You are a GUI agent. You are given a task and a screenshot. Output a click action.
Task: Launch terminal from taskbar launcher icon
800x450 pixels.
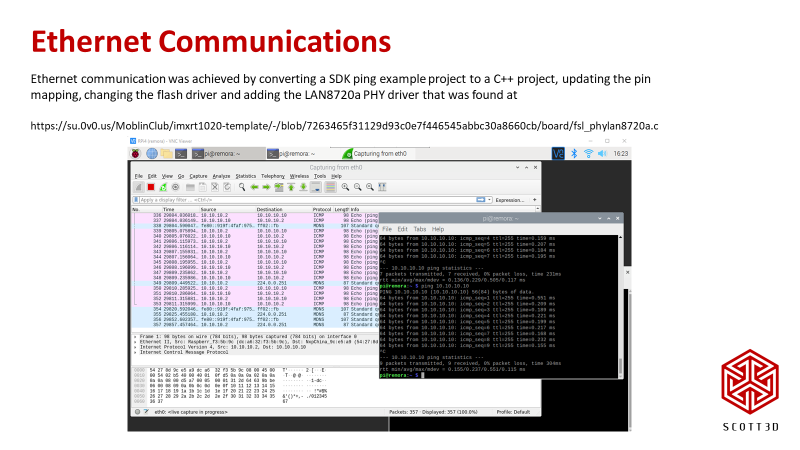tap(181, 154)
